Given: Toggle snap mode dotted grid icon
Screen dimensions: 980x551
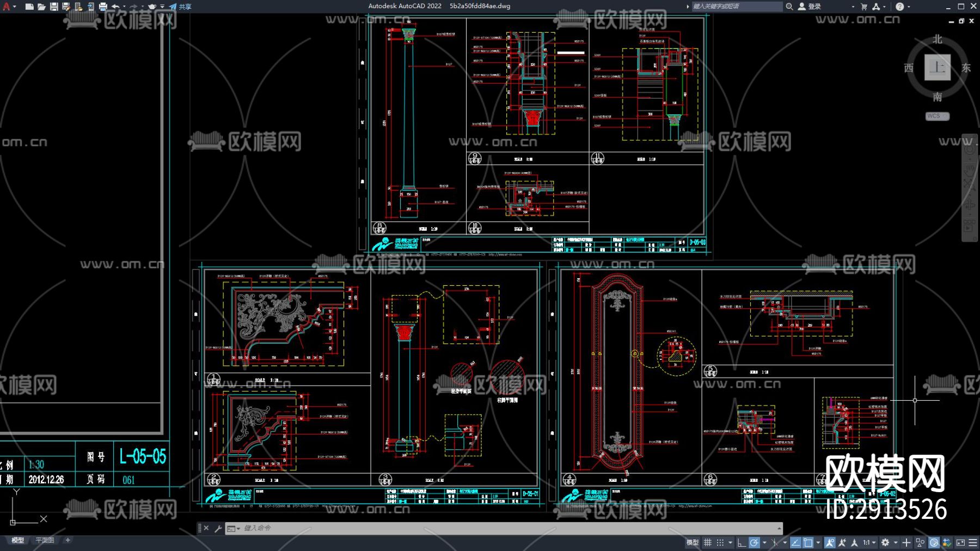Looking at the screenshot, I should [720, 543].
